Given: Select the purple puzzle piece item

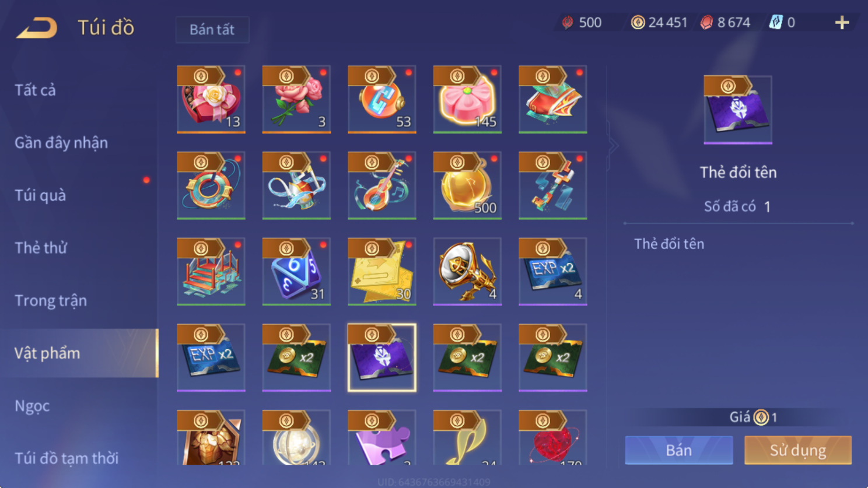Looking at the screenshot, I should pos(382,437).
